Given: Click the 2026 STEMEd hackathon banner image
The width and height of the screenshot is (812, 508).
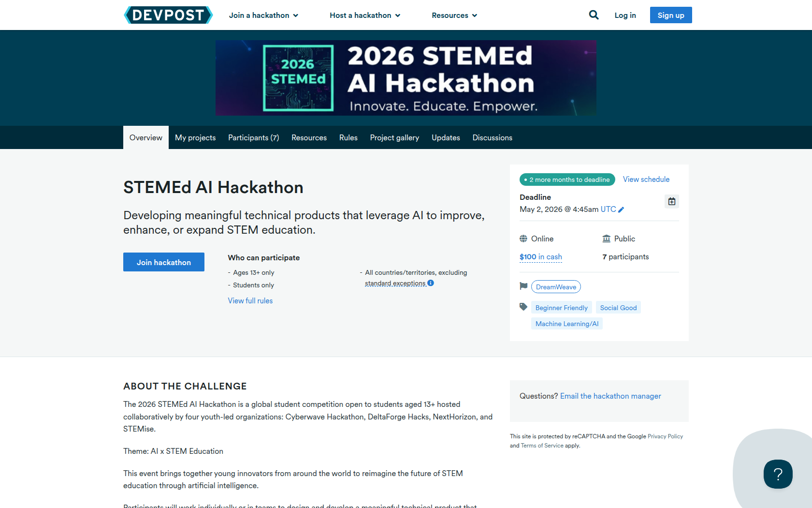Looking at the screenshot, I should (x=406, y=78).
